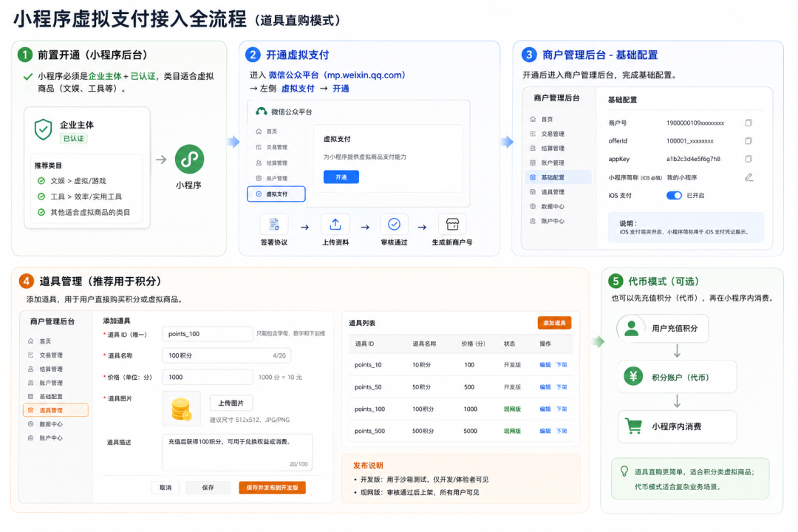Open 结算管理 in the 添加道具 panel sidebar
The image size is (798, 532).
click(x=45, y=369)
